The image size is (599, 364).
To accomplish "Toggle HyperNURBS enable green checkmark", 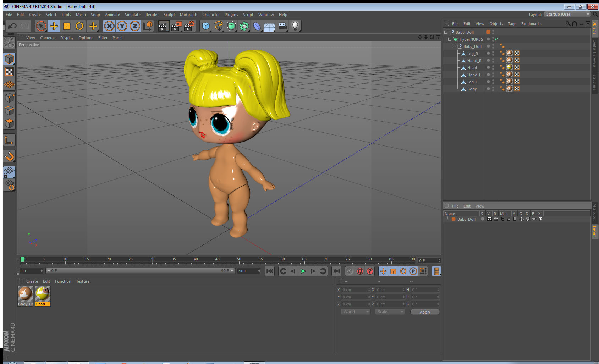I will click(x=496, y=39).
